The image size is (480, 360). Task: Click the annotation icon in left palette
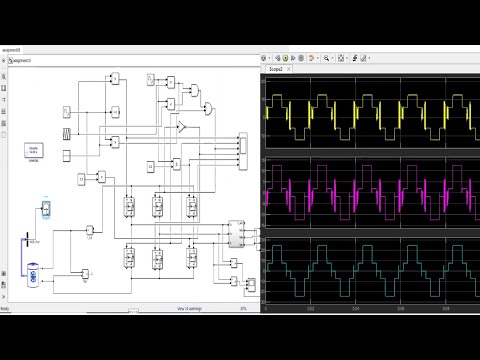(x=4, y=111)
